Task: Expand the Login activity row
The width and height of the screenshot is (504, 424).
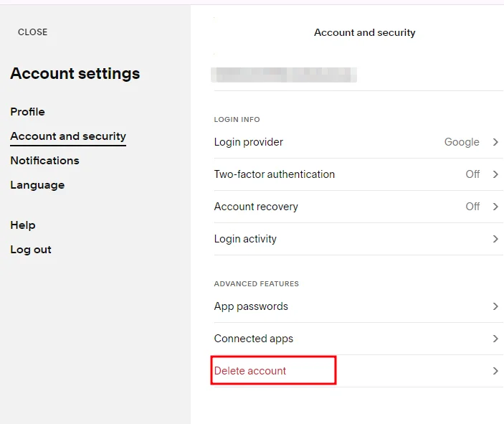Action: (358, 239)
